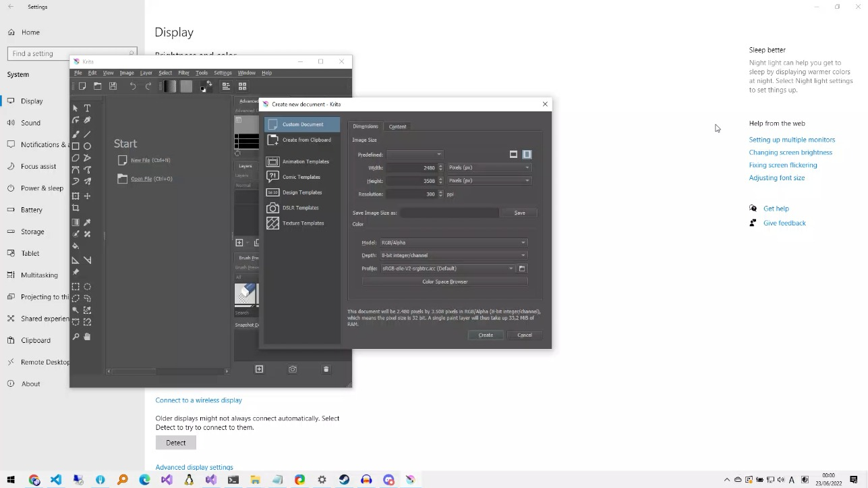Click the Fill bucket tool
The width and height of the screenshot is (868, 488).
click(x=76, y=246)
